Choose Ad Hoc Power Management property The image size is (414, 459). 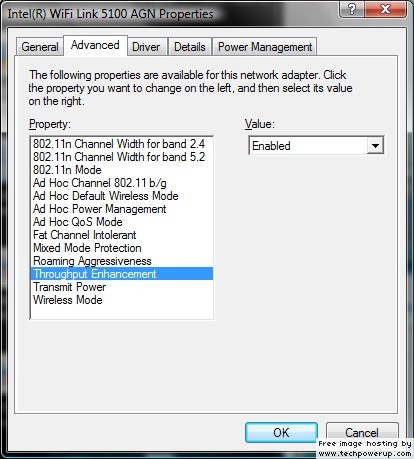pyautogui.click(x=122, y=209)
